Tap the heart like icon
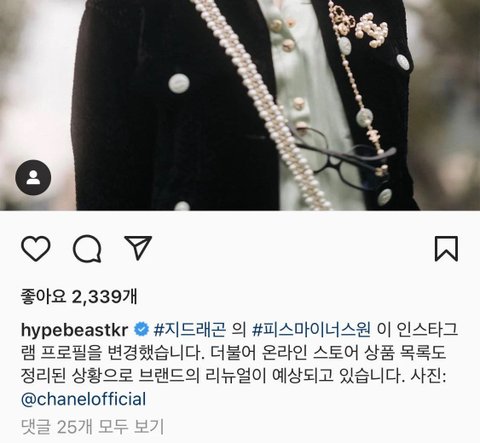Image resolution: width=480 pixels, height=443 pixels. 36,249
